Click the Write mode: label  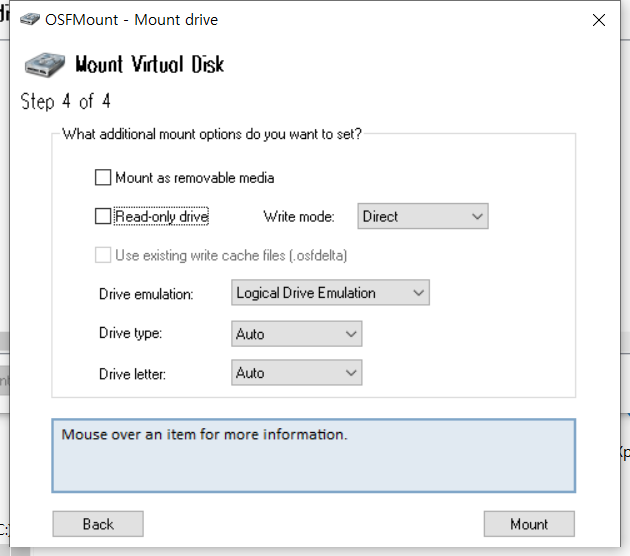click(x=299, y=217)
